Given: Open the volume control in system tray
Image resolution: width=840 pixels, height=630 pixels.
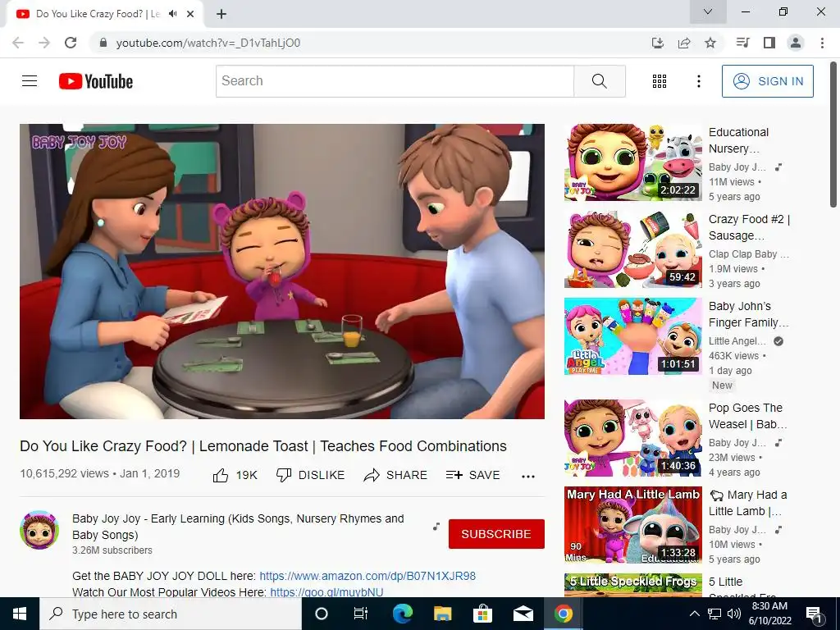Looking at the screenshot, I should pyautogui.click(x=734, y=614).
